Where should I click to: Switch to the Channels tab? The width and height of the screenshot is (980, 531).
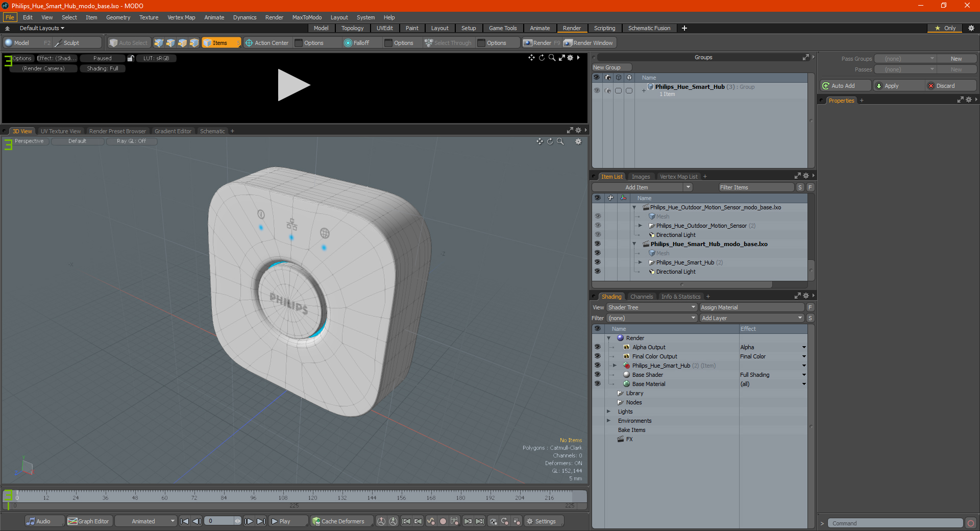click(642, 297)
